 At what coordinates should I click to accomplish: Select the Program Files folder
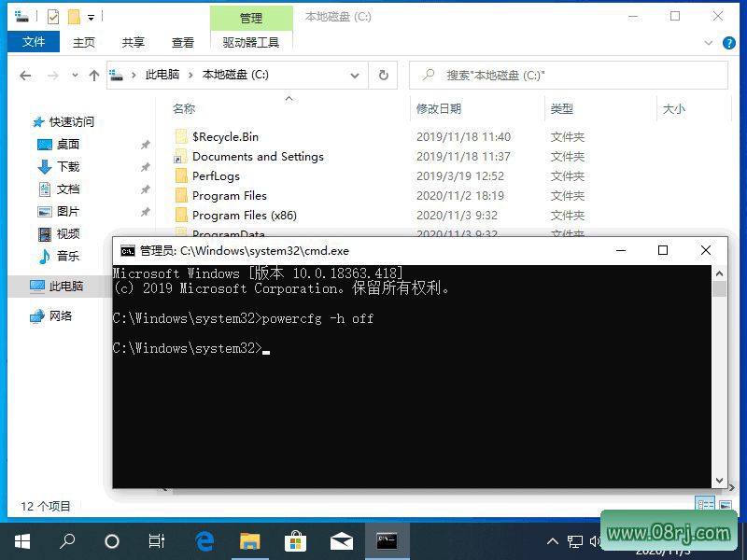pos(229,195)
